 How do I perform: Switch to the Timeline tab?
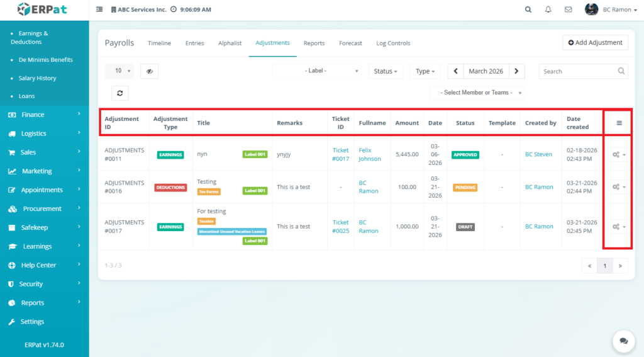click(159, 43)
